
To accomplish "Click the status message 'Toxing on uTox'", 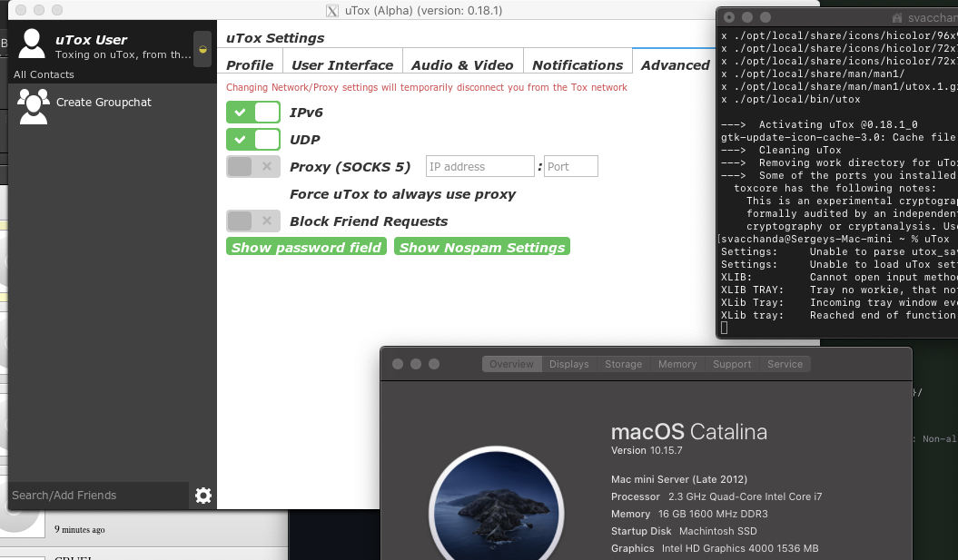I will [123, 54].
